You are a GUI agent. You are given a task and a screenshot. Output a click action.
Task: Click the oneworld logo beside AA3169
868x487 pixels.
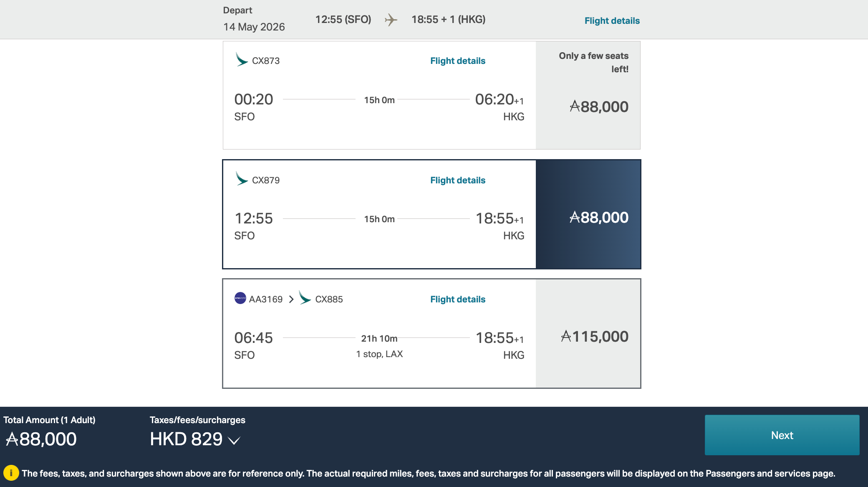pos(240,298)
